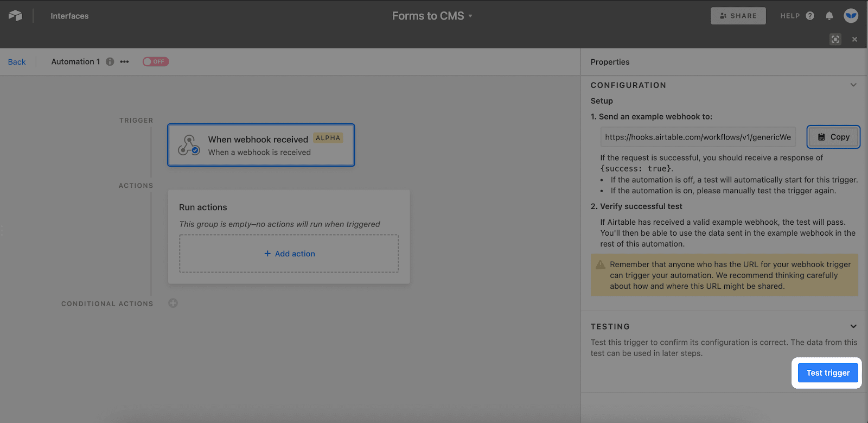
Task: Click the Setup subheading
Action: tap(602, 101)
